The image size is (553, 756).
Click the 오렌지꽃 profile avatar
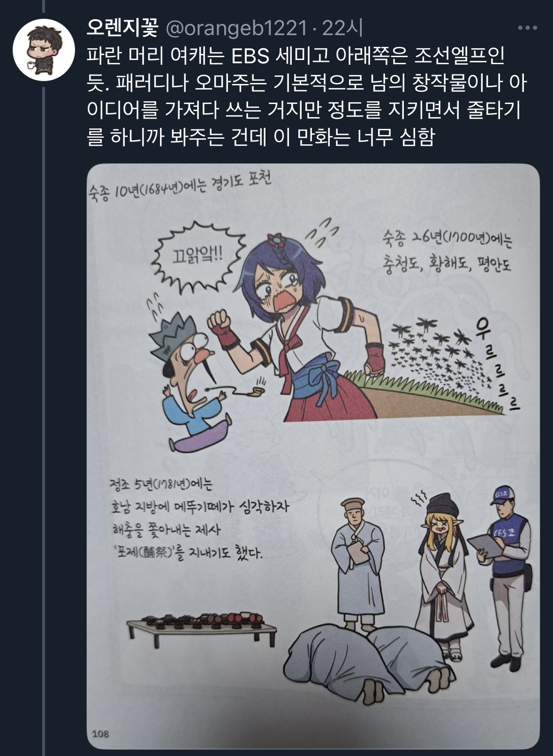pyautogui.click(x=43, y=50)
